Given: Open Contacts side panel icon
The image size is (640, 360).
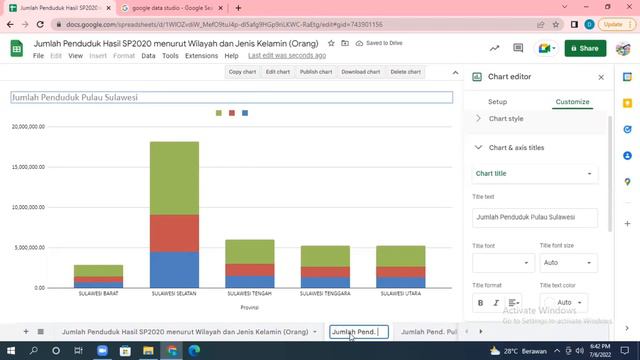Looking at the screenshot, I should 627,156.
